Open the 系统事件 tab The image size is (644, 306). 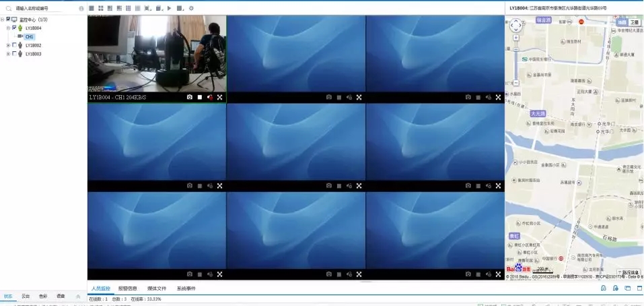[186, 288]
